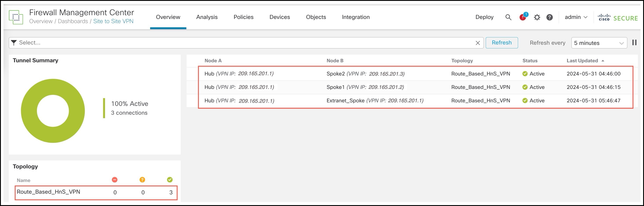Click the Hub cell in Spoke1 row

239,87
